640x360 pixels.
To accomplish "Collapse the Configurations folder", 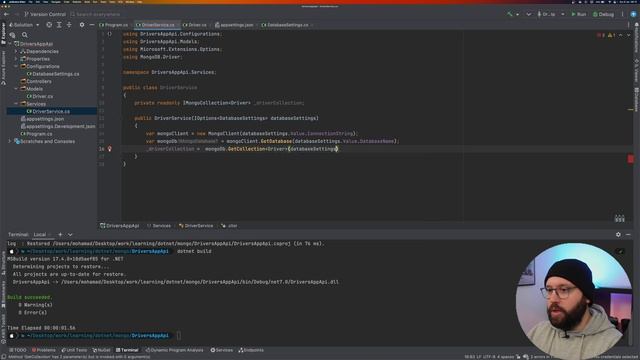I will [16, 66].
